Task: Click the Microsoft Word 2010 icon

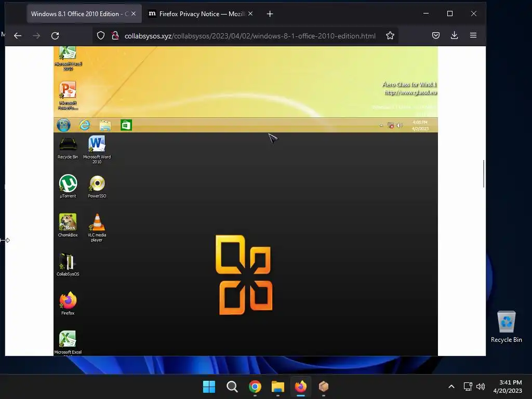Action: (x=97, y=150)
